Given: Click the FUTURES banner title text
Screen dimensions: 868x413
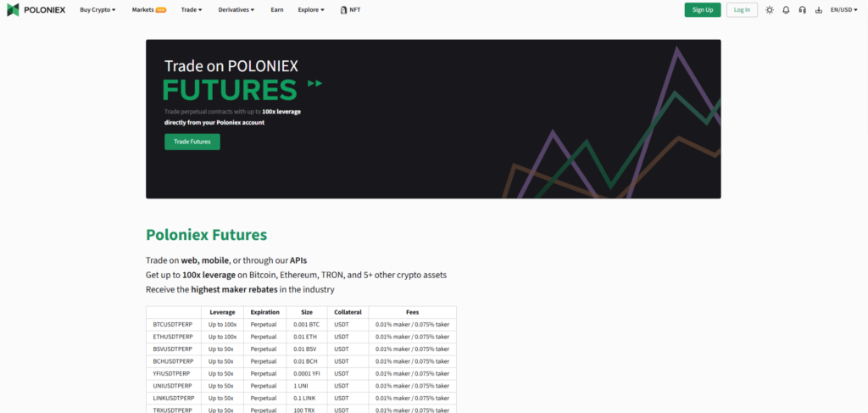Looking at the screenshot, I should [x=230, y=90].
